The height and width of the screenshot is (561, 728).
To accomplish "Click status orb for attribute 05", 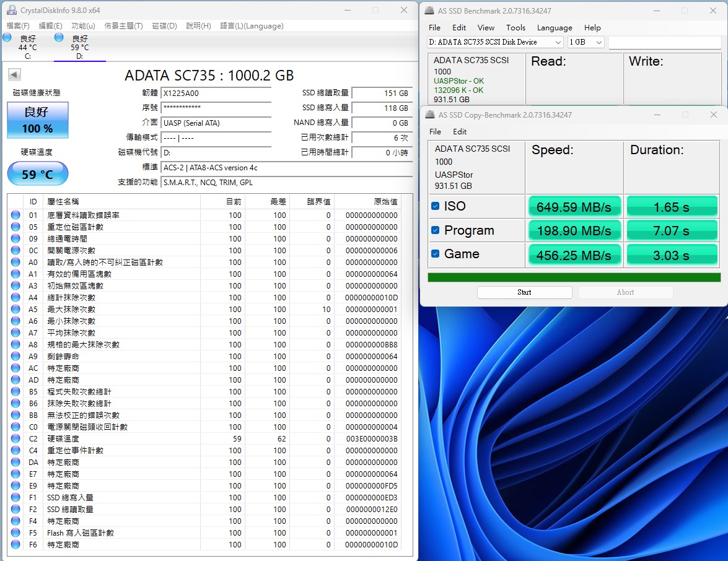I will [15, 227].
